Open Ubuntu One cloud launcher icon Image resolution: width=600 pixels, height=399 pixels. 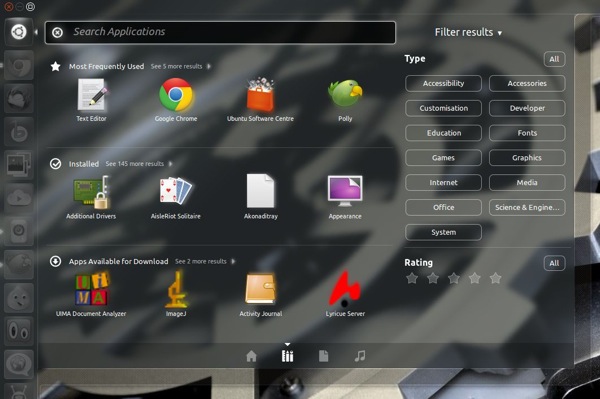(x=19, y=198)
